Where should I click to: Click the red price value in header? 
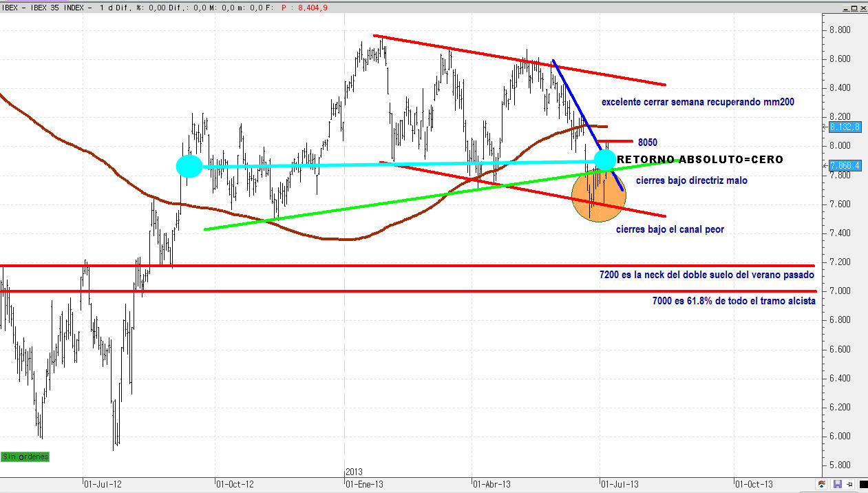[x=299, y=6]
